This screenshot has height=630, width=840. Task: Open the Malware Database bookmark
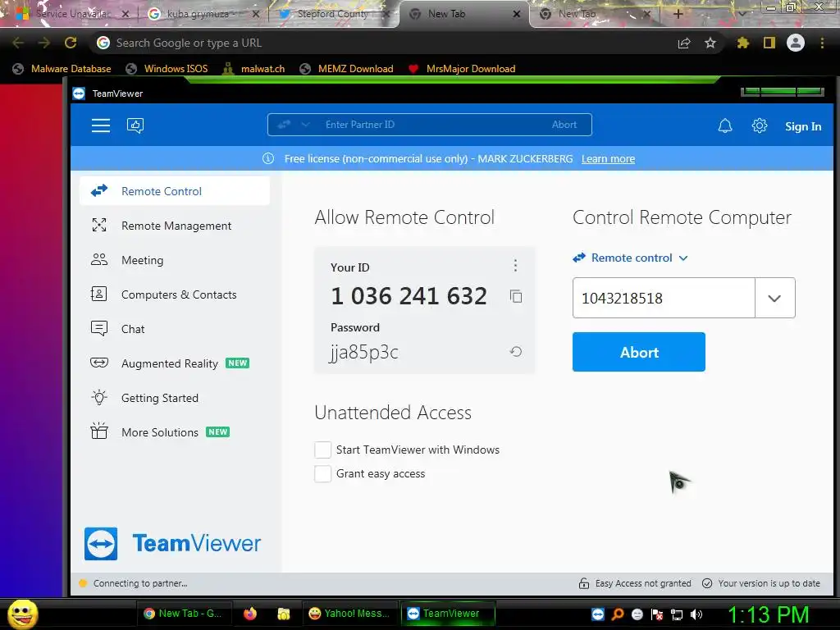(62, 69)
